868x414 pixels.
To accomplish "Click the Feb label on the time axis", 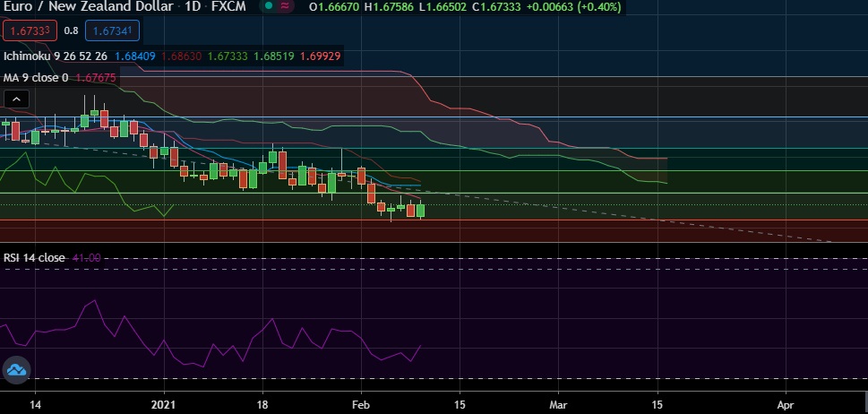I will [x=361, y=404].
